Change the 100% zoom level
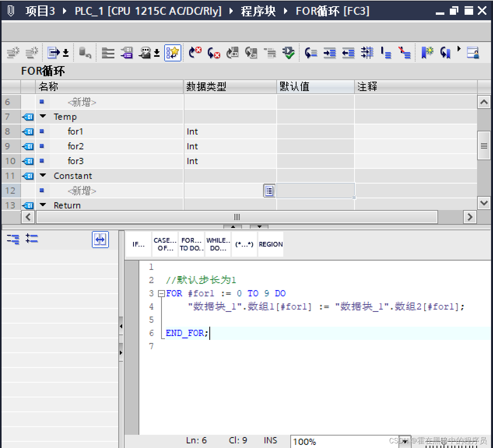 click(346, 441)
